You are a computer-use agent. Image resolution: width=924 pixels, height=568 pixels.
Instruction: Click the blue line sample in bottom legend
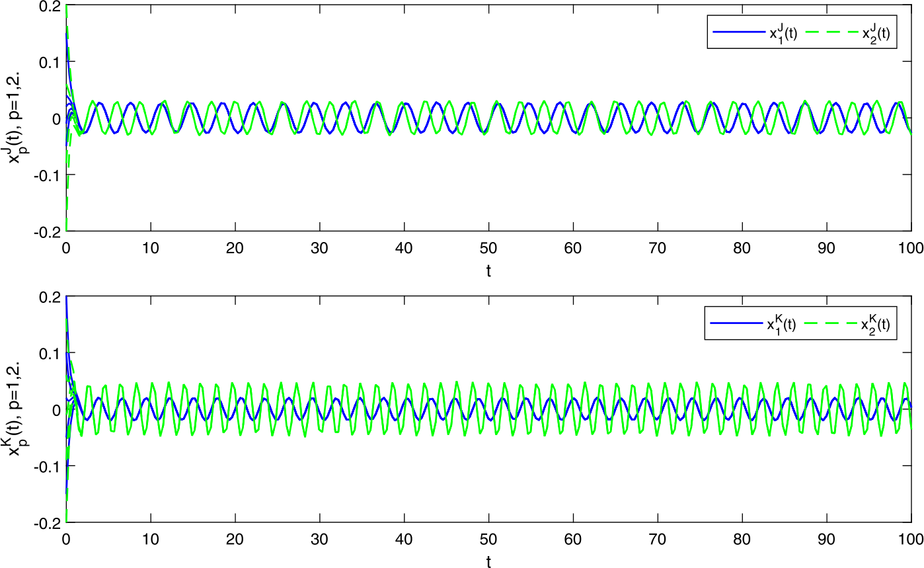pyautogui.click(x=736, y=323)
